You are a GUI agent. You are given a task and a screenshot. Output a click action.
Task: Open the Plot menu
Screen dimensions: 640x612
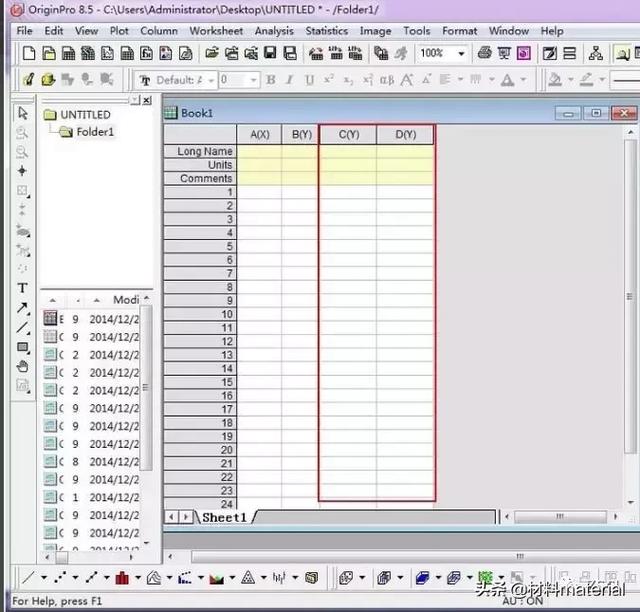click(x=119, y=31)
